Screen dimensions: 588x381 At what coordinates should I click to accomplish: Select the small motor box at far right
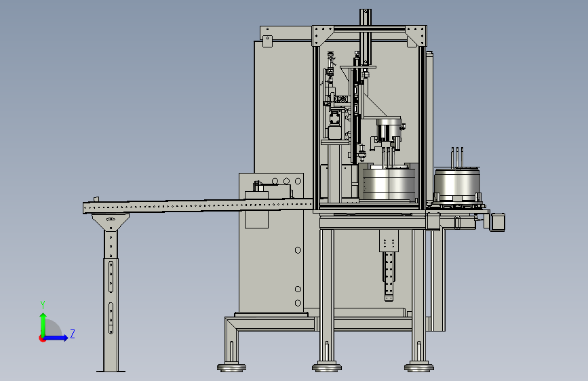(498, 222)
